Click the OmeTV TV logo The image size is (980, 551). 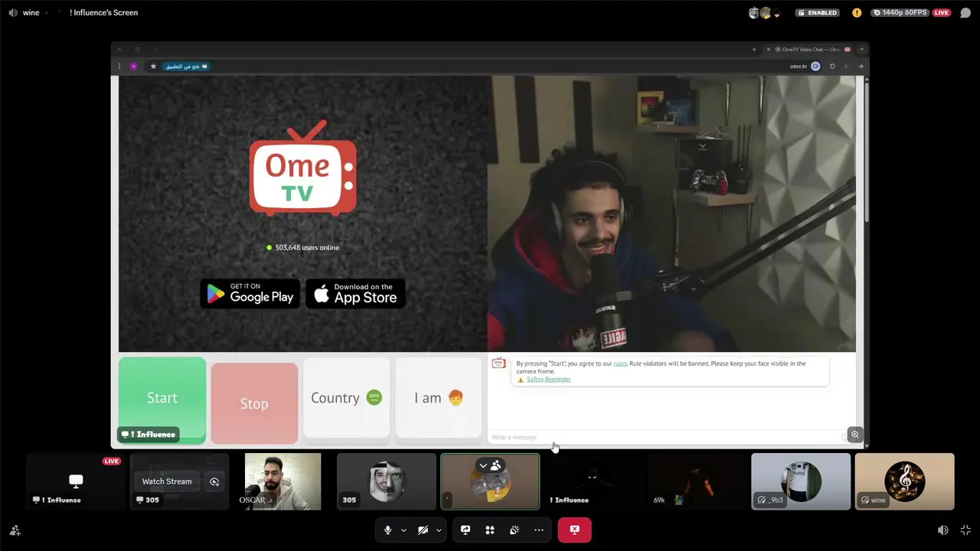point(303,168)
